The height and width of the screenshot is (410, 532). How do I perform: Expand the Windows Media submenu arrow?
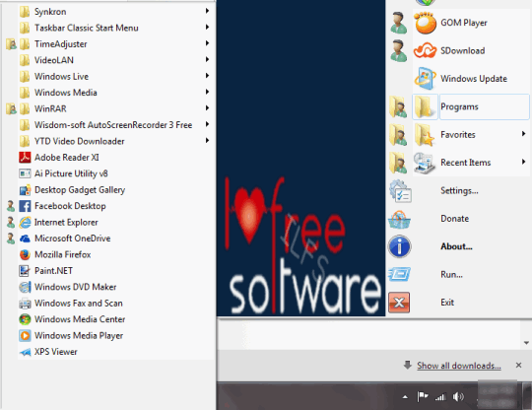[207, 92]
